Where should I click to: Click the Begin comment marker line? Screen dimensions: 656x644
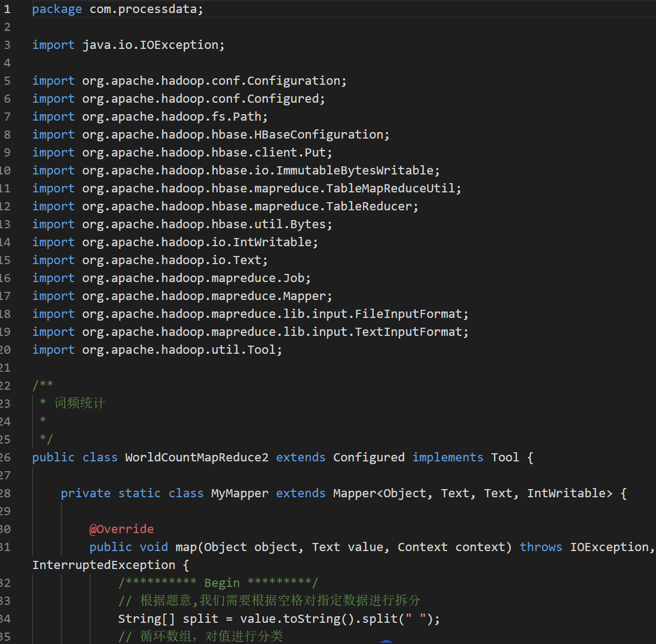click(x=218, y=583)
